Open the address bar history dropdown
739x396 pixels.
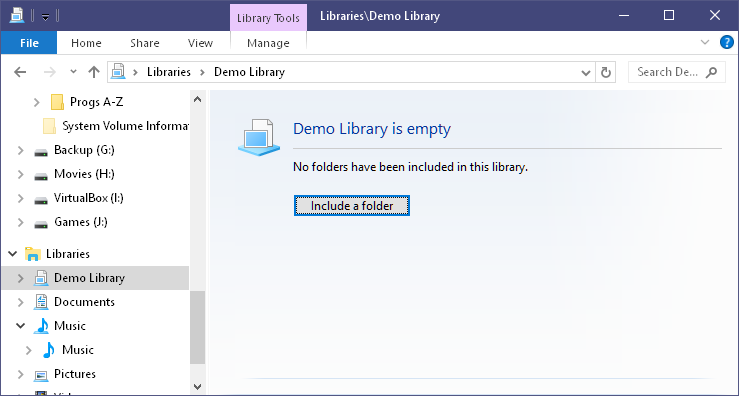point(586,73)
